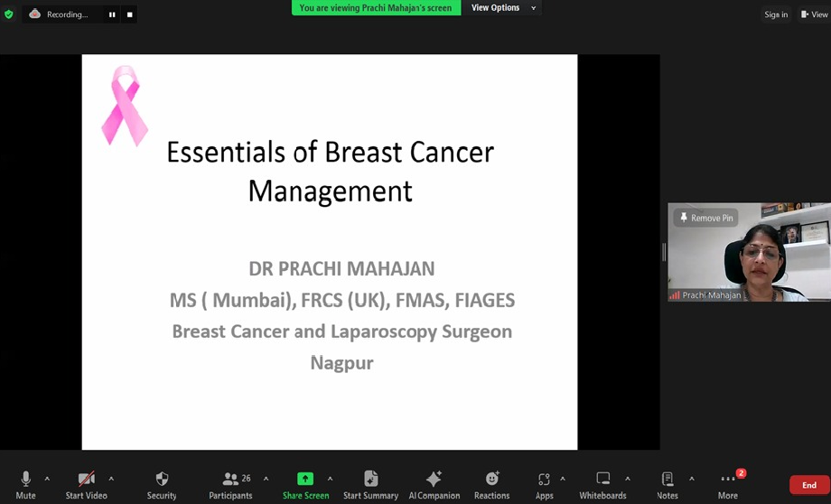The height and width of the screenshot is (504, 831).
Task: Open the View layout menu
Action: pos(813,14)
